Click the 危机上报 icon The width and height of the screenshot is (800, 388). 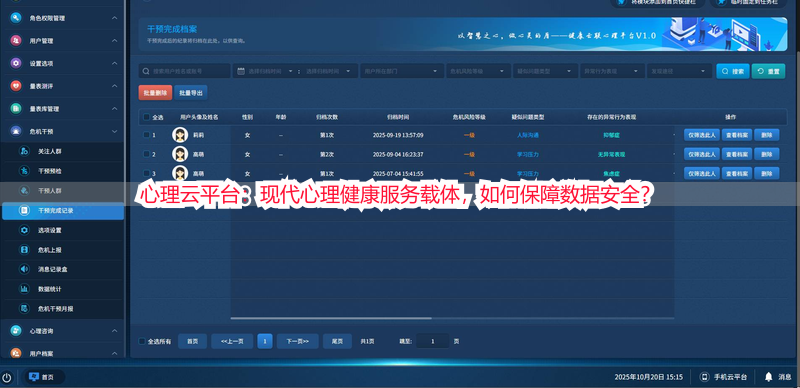click(24, 250)
